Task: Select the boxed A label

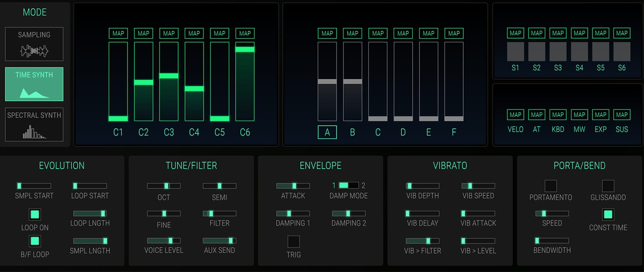Action: pos(327,133)
